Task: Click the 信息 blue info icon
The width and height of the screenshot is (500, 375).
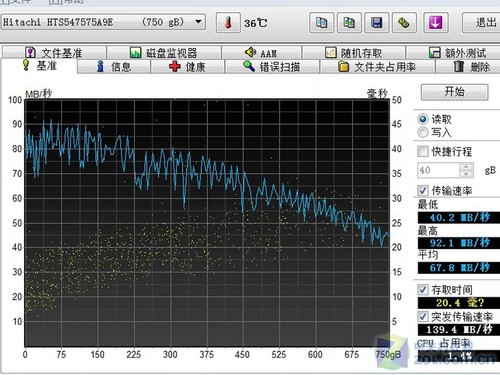Action: click(x=100, y=66)
